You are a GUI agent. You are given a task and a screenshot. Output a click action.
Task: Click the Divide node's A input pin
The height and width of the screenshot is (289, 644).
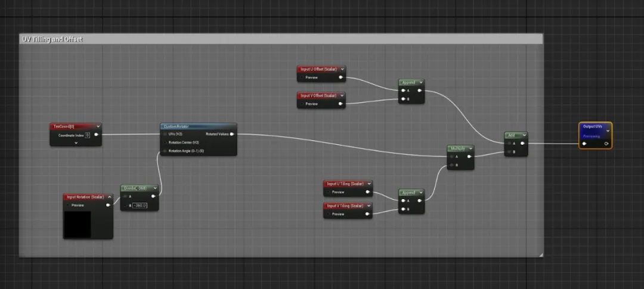[125, 197]
